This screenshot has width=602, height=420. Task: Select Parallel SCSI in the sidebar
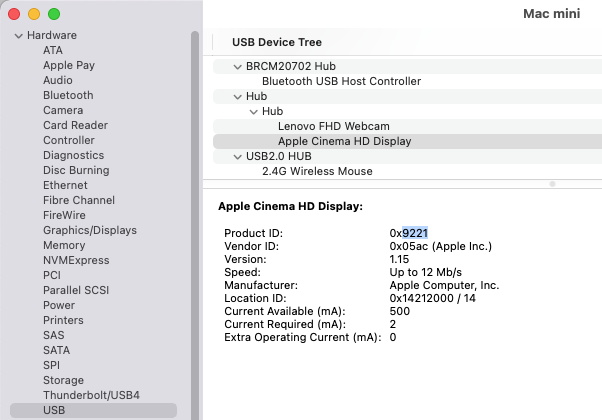click(x=76, y=290)
